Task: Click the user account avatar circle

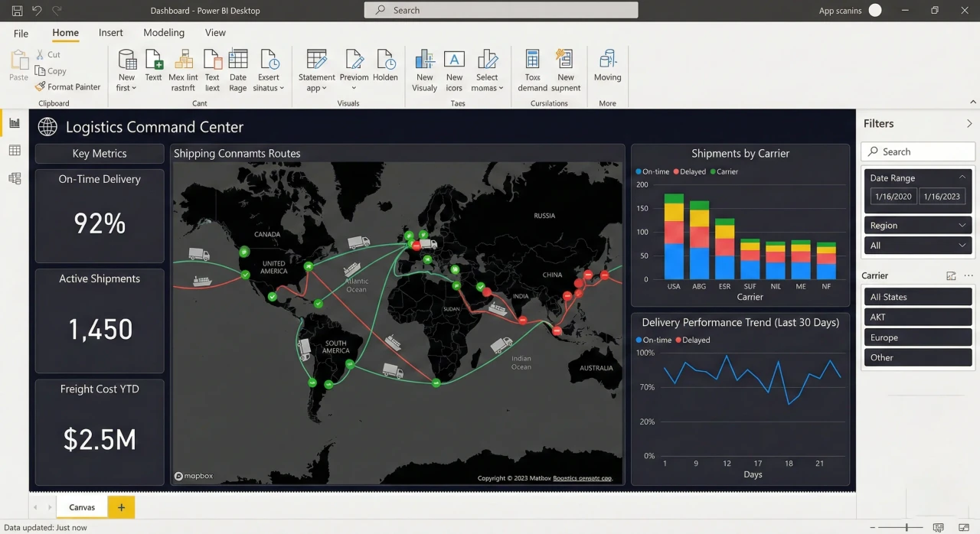Action: coord(875,10)
